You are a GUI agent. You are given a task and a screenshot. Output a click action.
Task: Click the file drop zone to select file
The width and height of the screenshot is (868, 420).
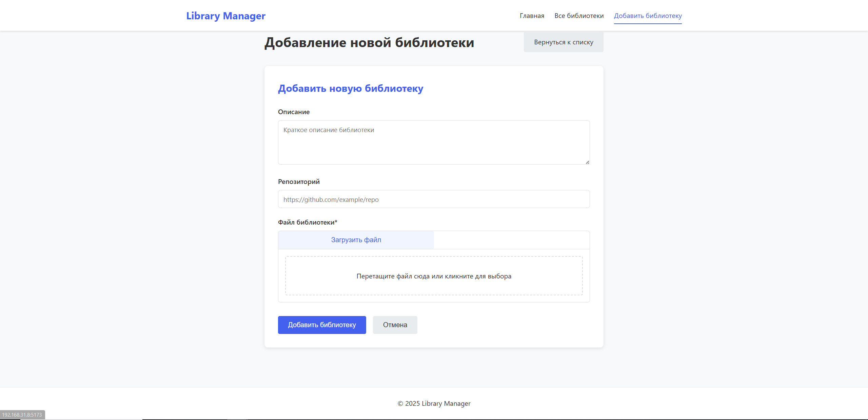(434, 276)
